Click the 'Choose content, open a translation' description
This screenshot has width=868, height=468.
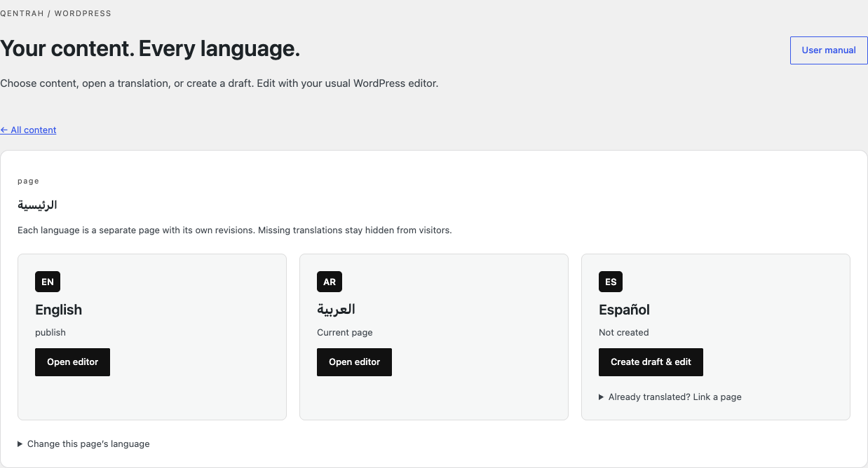tap(219, 83)
